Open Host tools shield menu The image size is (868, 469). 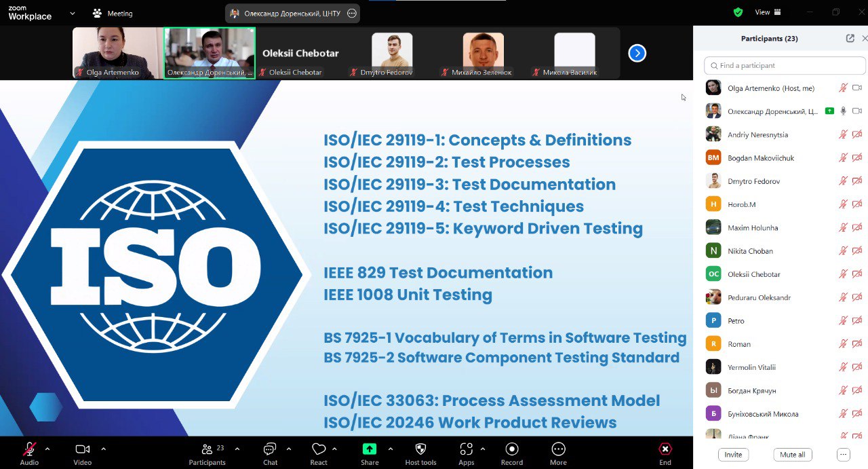420,453
